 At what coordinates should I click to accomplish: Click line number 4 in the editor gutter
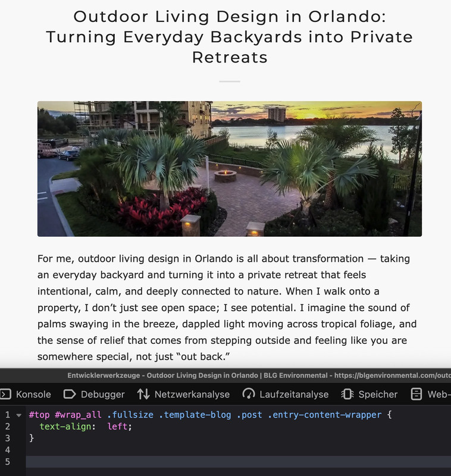[x=8, y=450]
